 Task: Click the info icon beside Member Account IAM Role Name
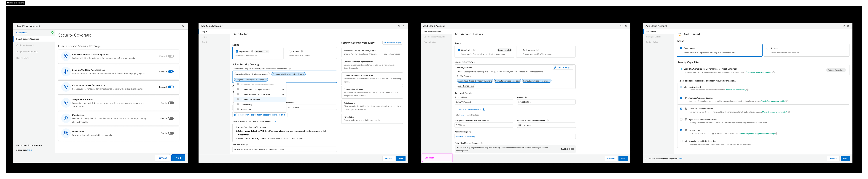tap(548, 120)
